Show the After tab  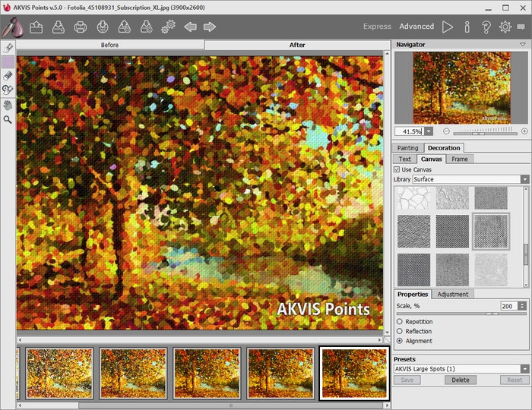297,45
